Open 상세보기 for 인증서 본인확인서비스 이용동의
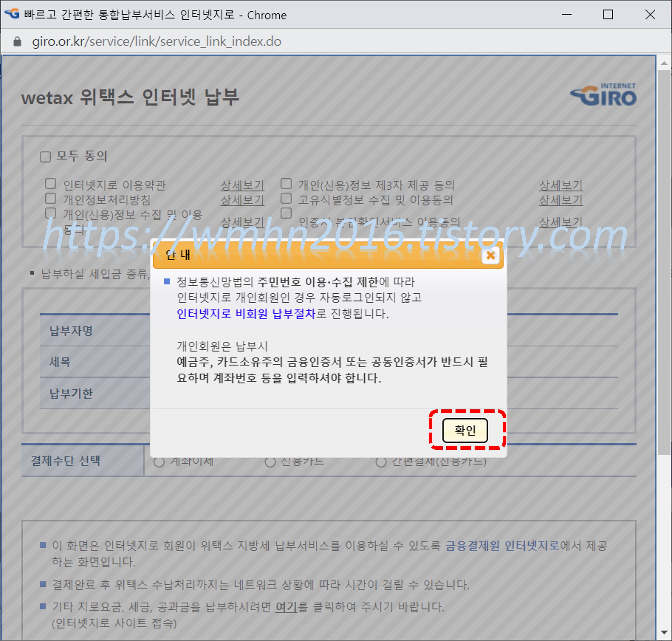This screenshot has height=641, width=672. click(x=561, y=222)
